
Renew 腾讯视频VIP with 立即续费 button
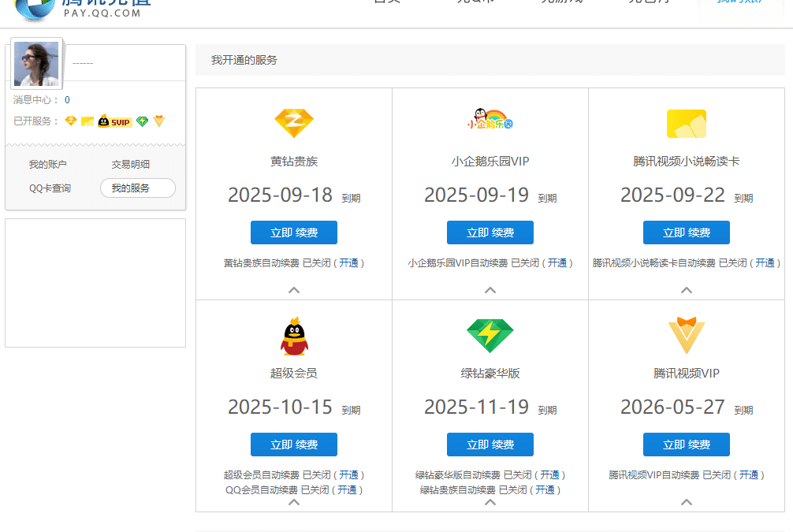[x=687, y=445]
